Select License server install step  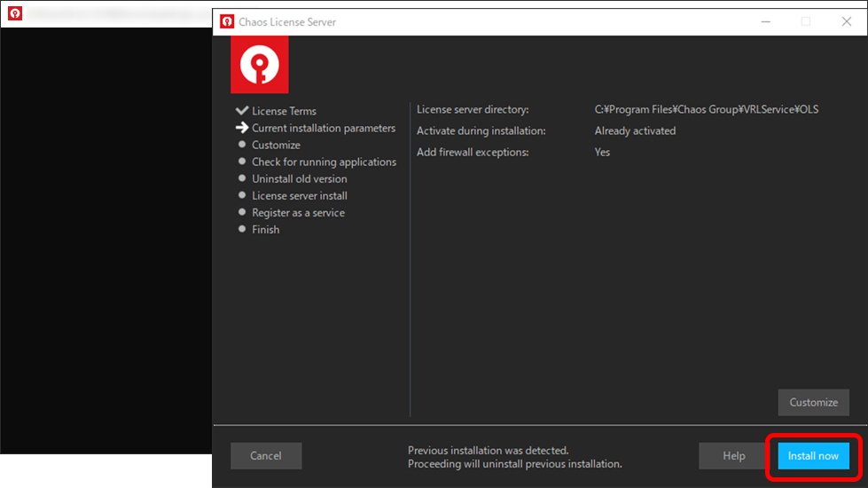(x=300, y=196)
